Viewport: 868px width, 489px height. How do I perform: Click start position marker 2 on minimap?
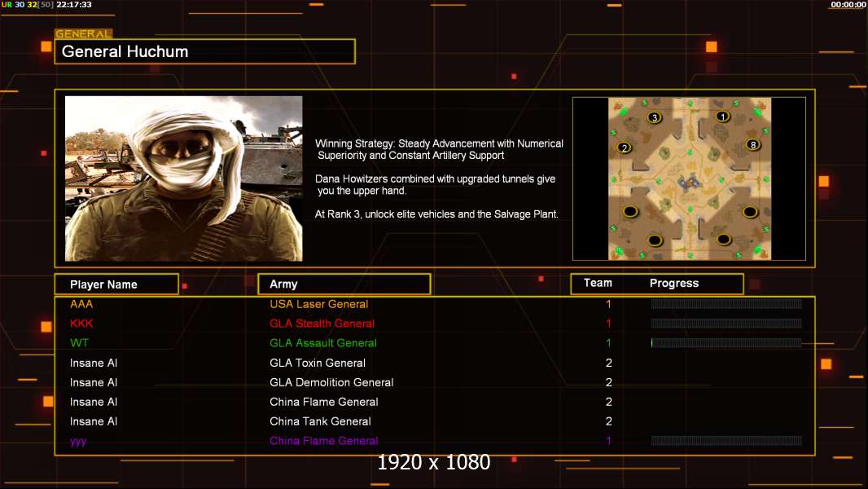pyautogui.click(x=625, y=148)
